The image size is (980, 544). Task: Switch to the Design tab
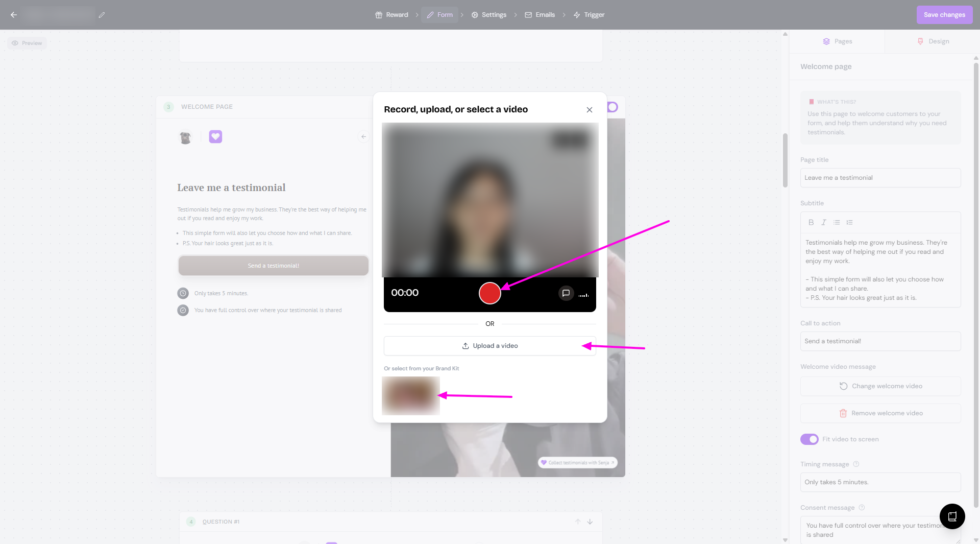click(933, 41)
